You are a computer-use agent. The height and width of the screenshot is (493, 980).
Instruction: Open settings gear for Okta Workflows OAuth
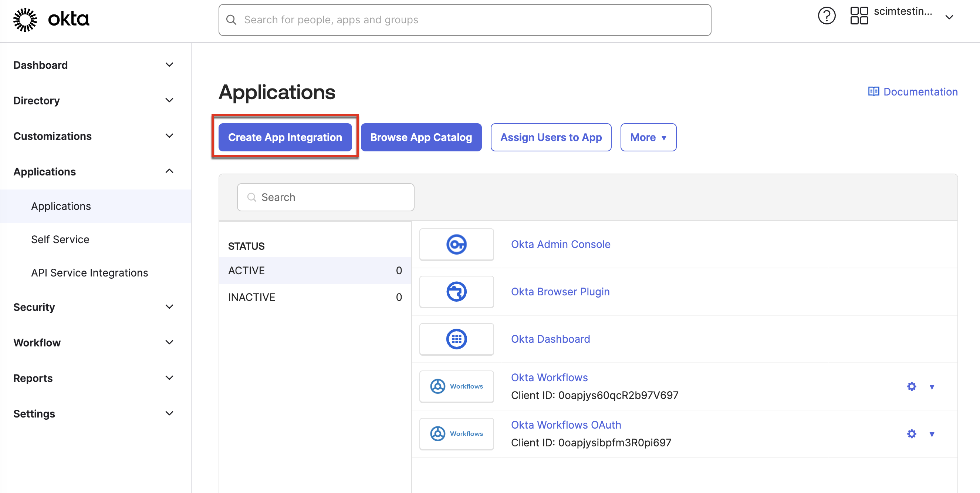[x=911, y=434]
